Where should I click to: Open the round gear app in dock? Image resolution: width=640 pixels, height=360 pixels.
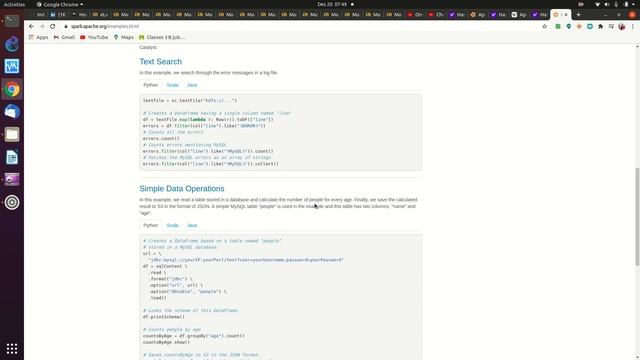tap(12, 202)
